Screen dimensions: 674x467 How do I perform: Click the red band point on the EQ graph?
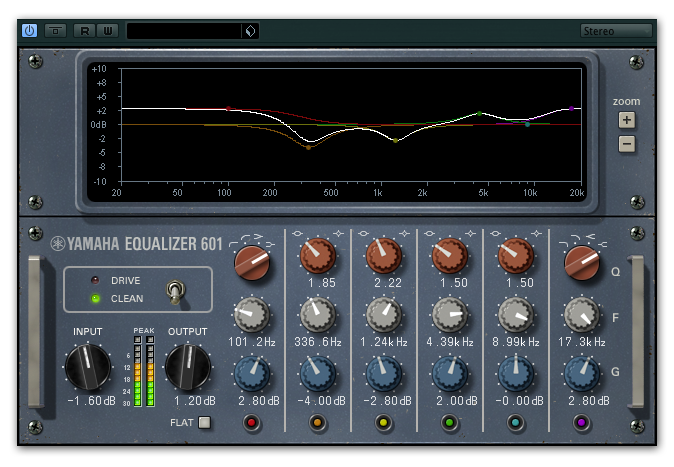[228, 109]
